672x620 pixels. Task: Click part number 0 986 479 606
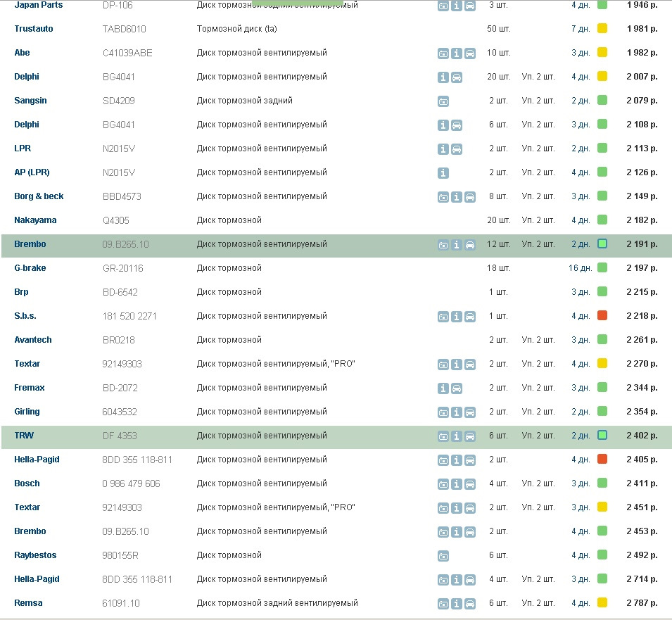click(131, 483)
